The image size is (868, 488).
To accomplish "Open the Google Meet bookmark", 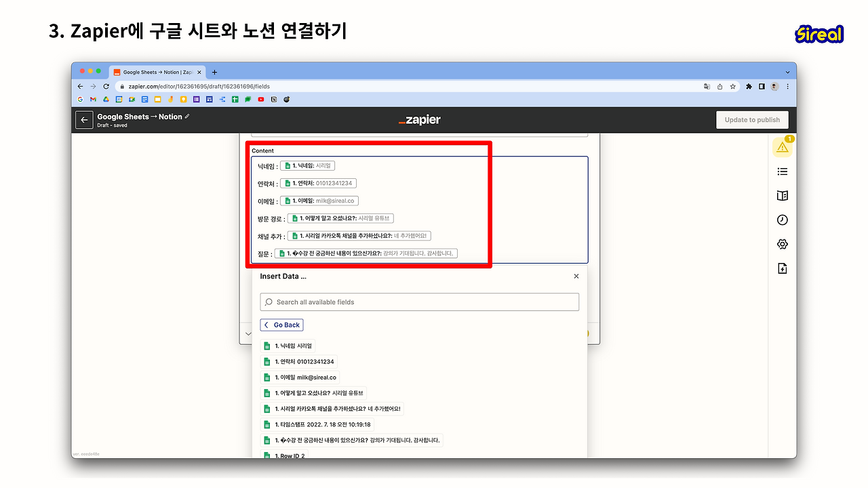I will pyautogui.click(x=132, y=100).
